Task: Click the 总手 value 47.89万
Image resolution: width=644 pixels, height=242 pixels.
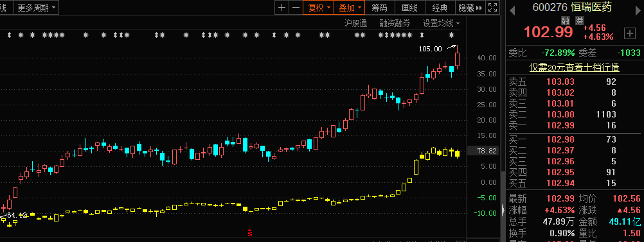Action: 558,222
